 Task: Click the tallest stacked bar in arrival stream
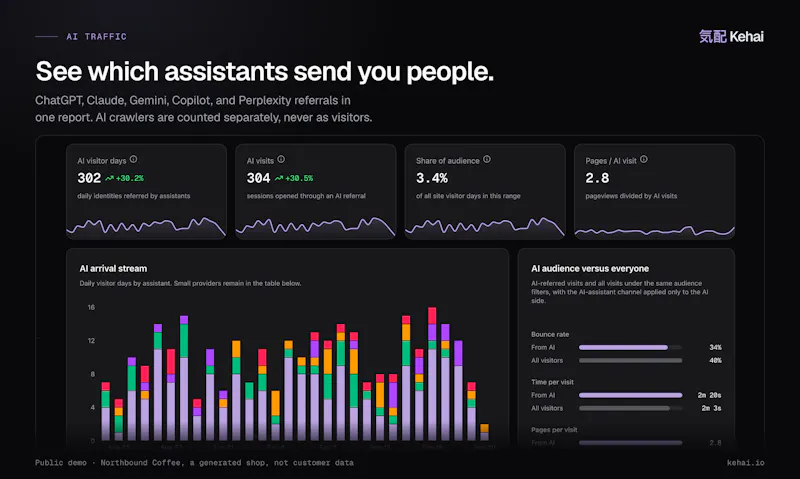(432, 374)
